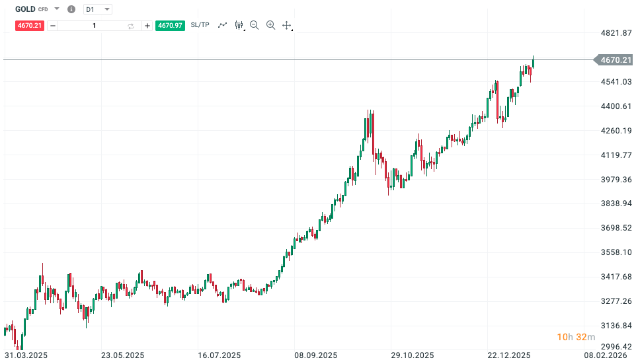Zoom in the chart
The height and width of the screenshot is (364, 636).
click(x=270, y=25)
